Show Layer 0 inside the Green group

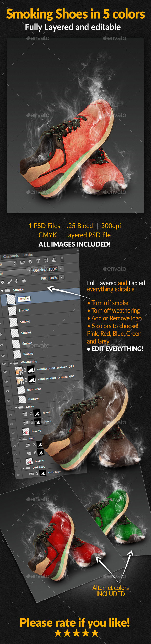tap(13, 433)
